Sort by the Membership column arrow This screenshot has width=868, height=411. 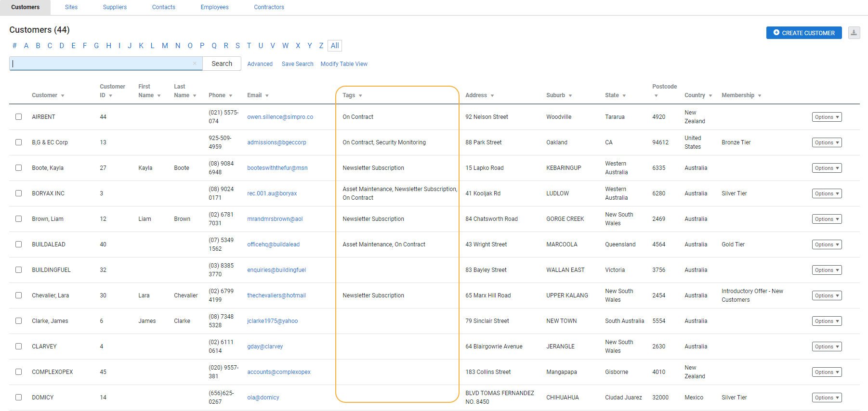[x=760, y=96]
